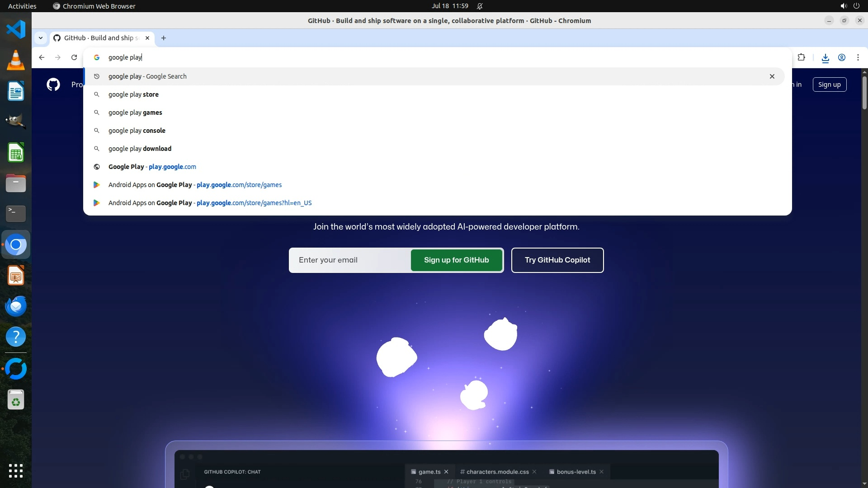Screen dimensions: 868x488
Task: Expand the tab search dropdown arrow
Action: [x=41, y=38]
